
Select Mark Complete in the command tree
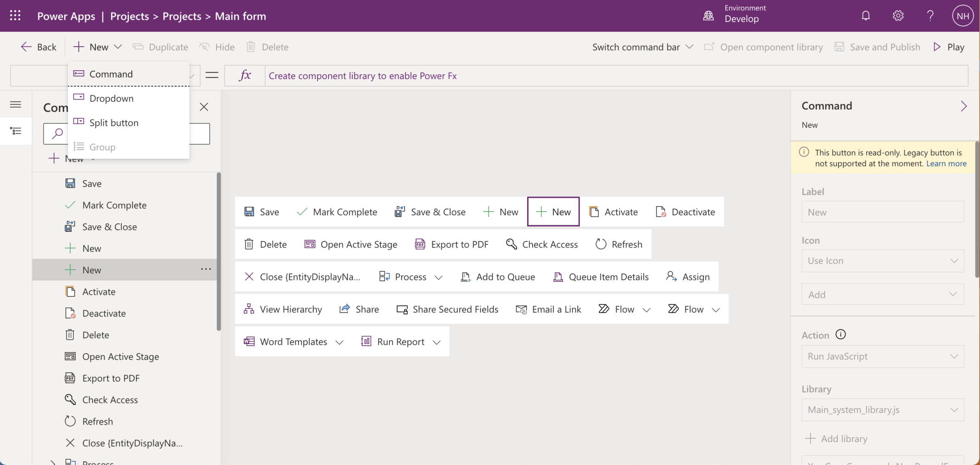point(124,205)
